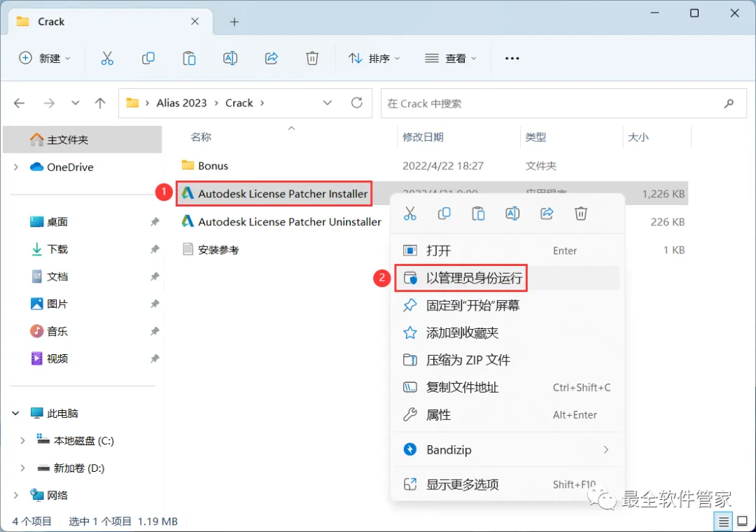Select 打开 in context menu
Viewport: 756px width, 532px height.
(507, 251)
